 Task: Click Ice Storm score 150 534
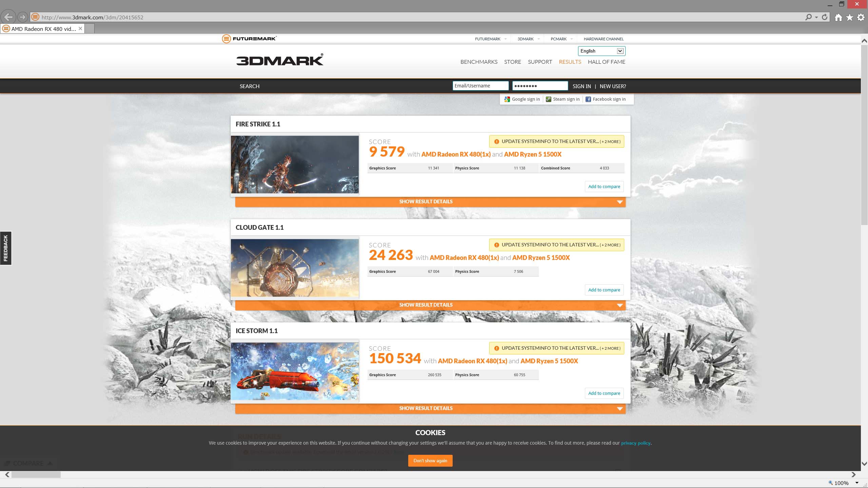pyautogui.click(x=395, y=359)
